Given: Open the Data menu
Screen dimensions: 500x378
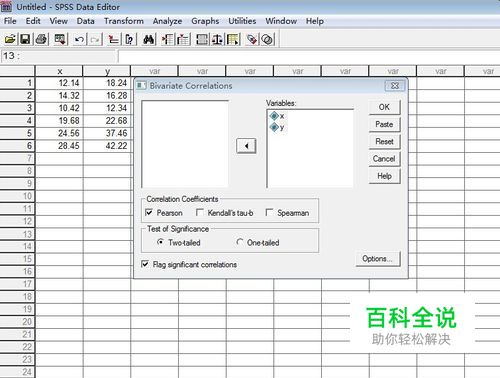Looking at the screenshot, I should pos(86,21).
